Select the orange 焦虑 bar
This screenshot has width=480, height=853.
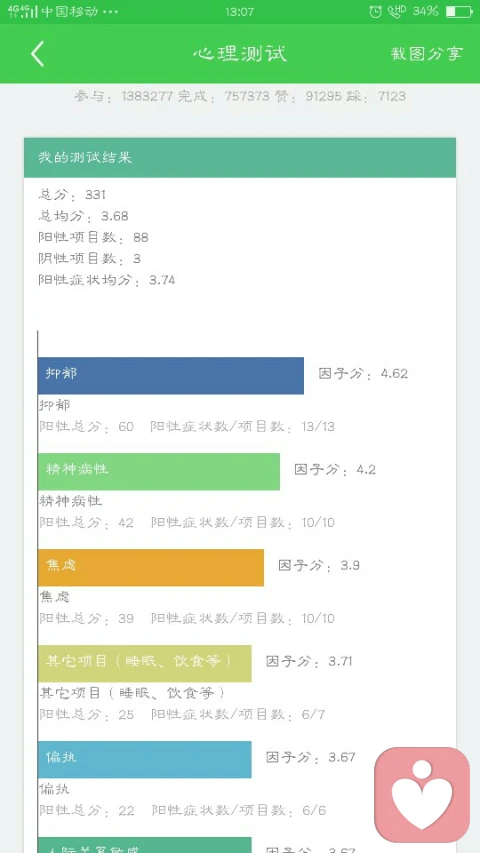pyautogui.click(x=151, y=567)
